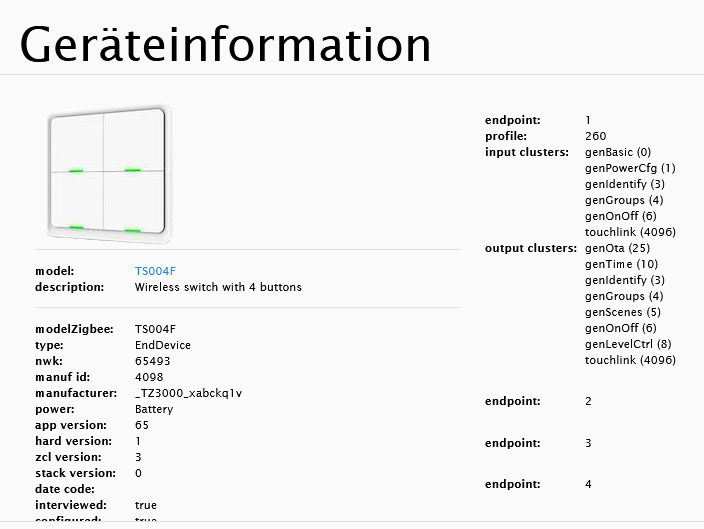Click input cluster genBasic (0)

pos(618,152)
